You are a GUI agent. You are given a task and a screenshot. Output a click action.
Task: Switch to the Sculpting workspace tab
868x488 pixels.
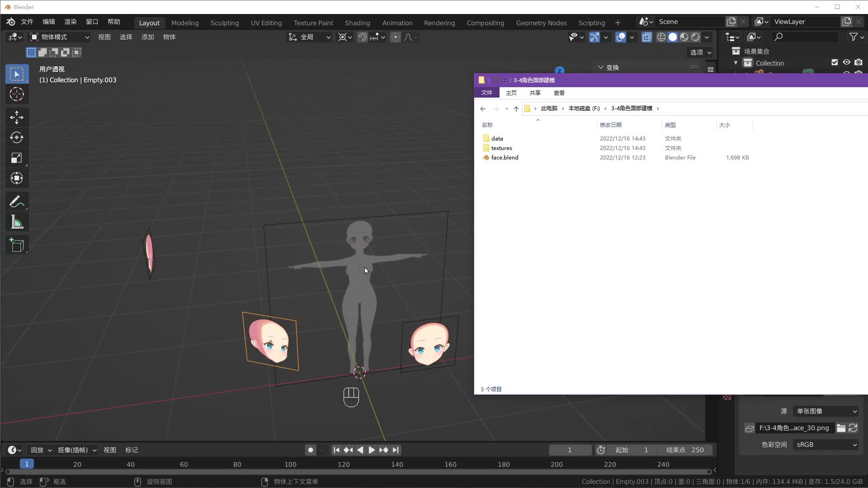(224, 23)
